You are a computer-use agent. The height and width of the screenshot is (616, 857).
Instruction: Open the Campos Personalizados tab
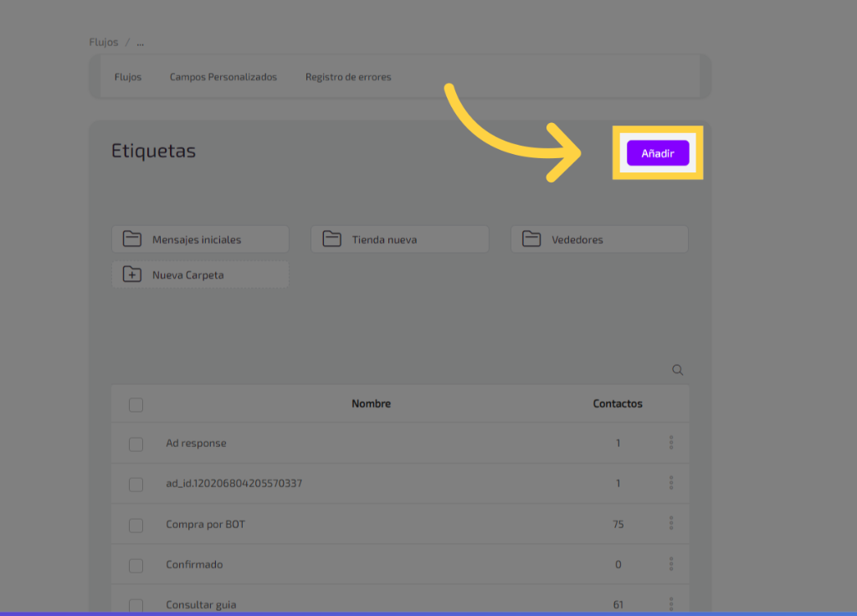click(x=223, y=77)
